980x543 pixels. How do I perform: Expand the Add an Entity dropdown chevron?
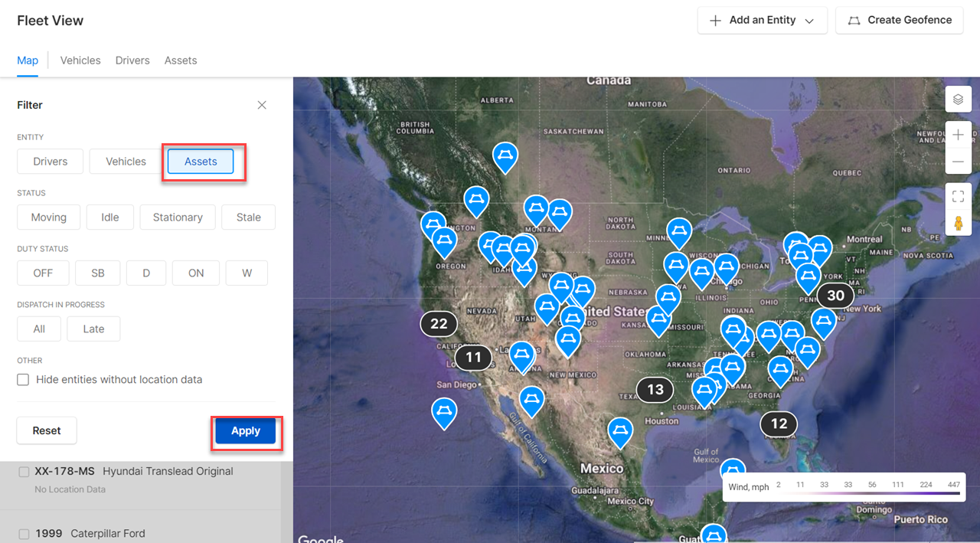(x=809, y=21)
